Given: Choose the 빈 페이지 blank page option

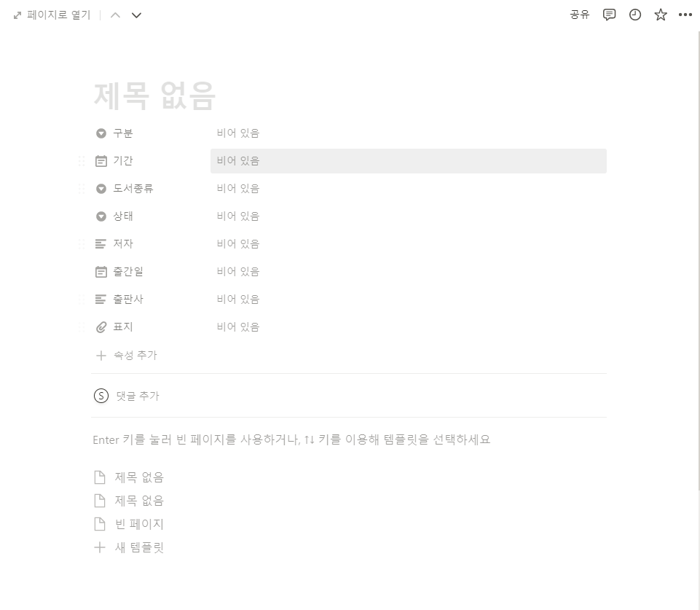Looking at the screenshot, I should (129, 524).
